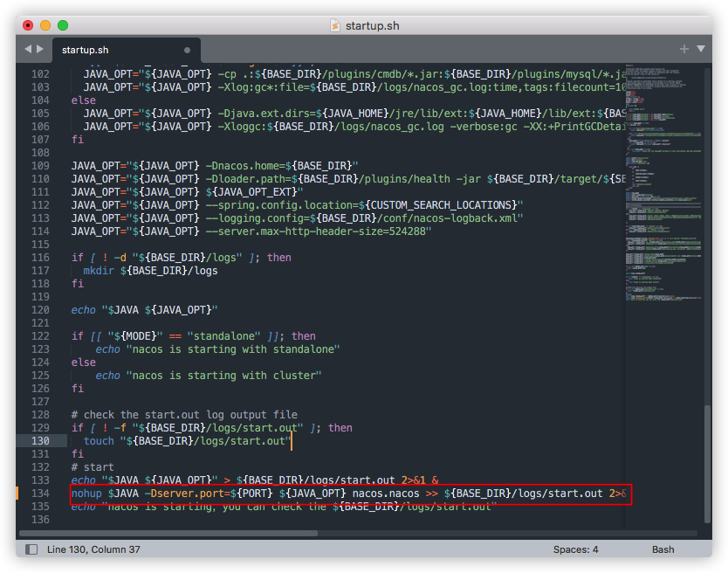Click the yellow minimize window button
Screen dimensions: 728x573
45,25
